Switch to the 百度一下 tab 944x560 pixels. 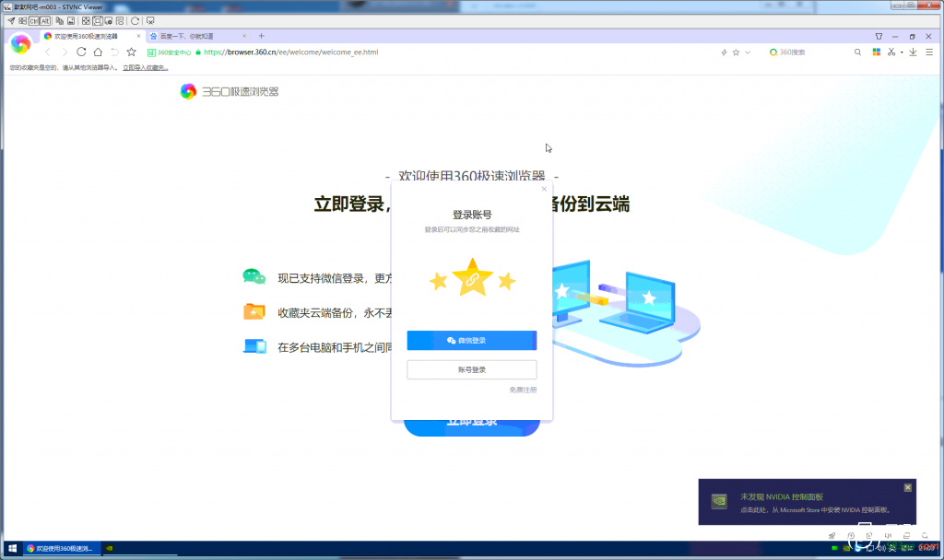pos(199,36)
